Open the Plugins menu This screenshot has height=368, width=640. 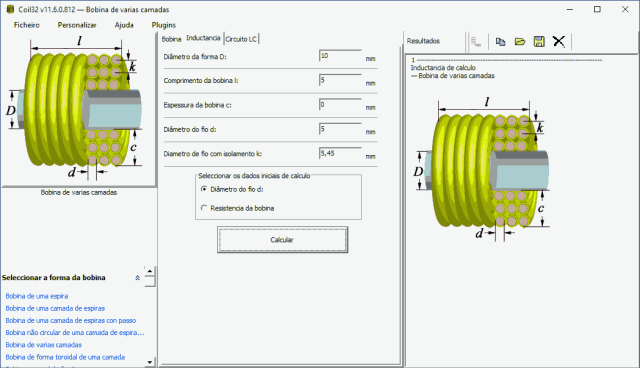tap(164, 25)
